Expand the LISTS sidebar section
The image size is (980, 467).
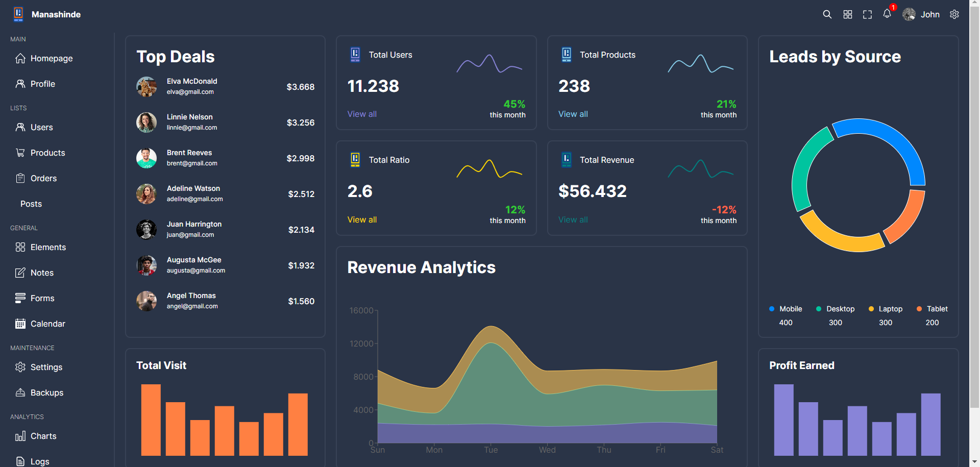(18, 108)
